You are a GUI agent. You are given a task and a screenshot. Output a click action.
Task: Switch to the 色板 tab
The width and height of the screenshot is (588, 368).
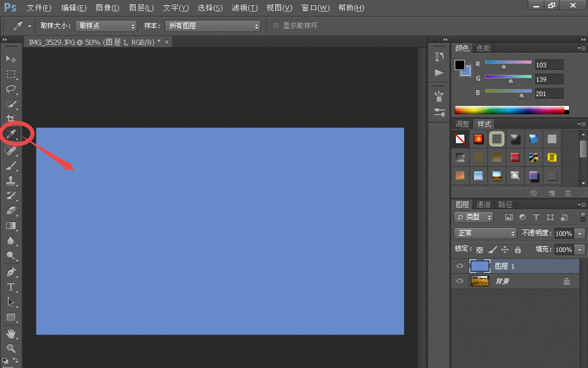click(483, 48)
